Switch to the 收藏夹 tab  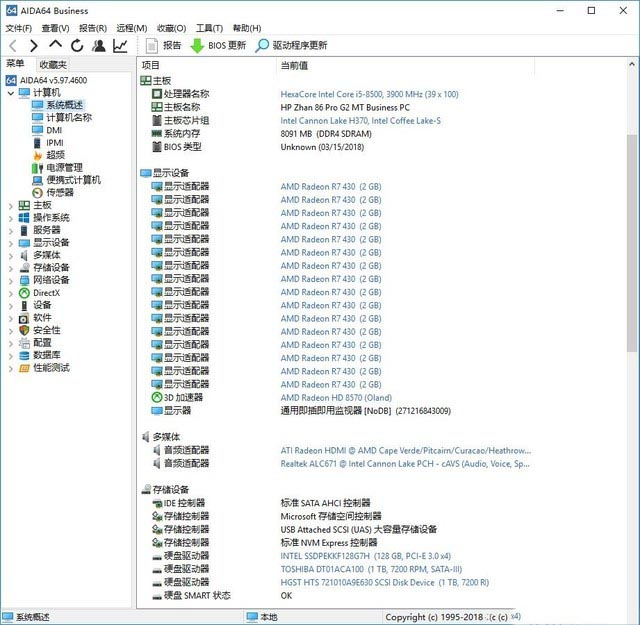click(53, 65)
